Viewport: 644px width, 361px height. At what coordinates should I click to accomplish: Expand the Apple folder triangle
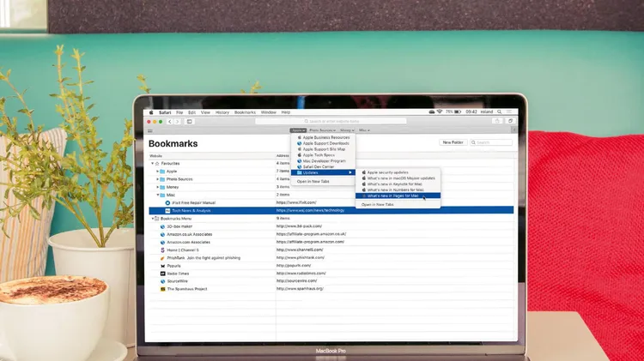coord(157,171)
